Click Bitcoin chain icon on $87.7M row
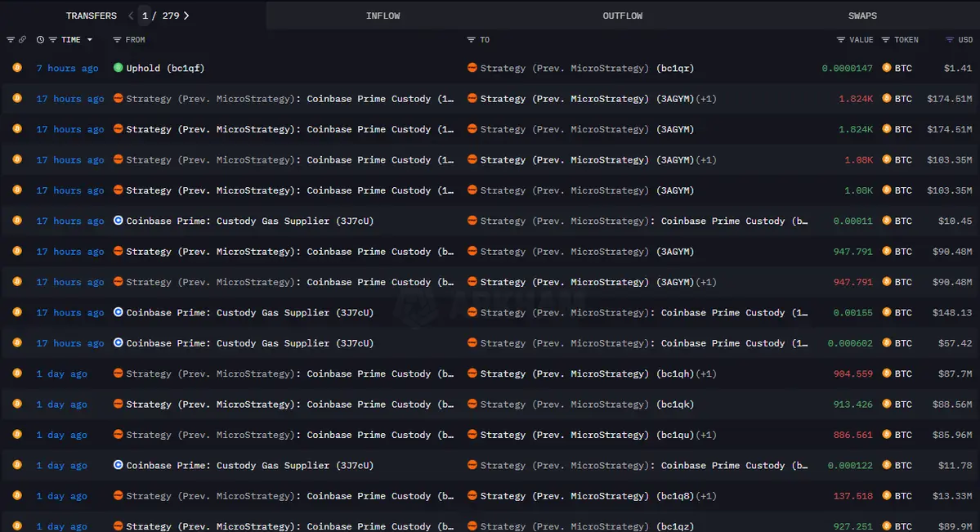This screenshot has height=532, width=980. click(x=17, y=373)
